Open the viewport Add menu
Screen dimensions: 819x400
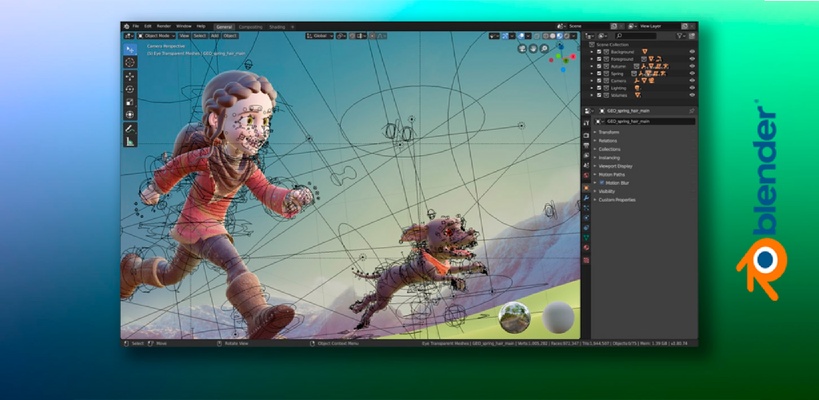click(x=215, y=36)
